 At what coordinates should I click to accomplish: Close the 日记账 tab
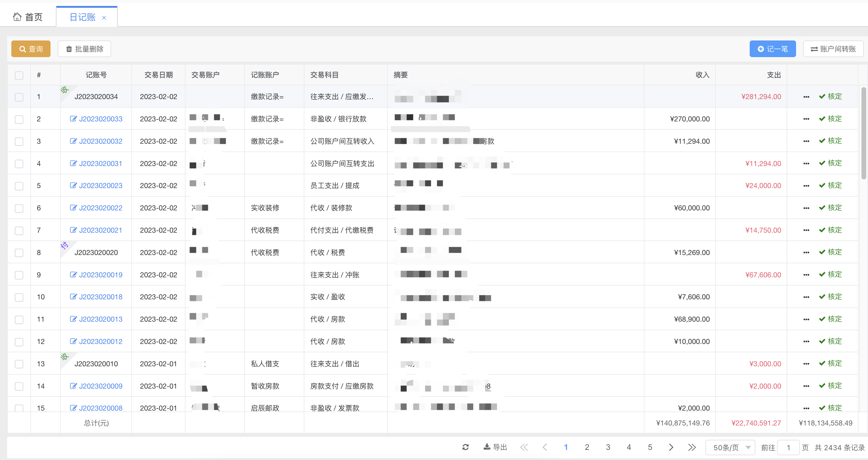(104, 18)
